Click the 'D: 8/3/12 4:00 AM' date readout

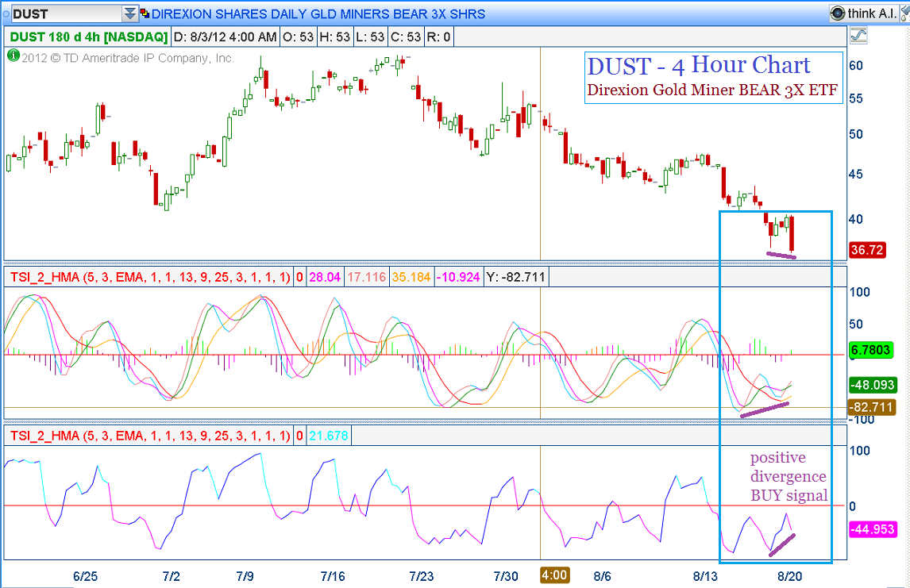point(226,37)
